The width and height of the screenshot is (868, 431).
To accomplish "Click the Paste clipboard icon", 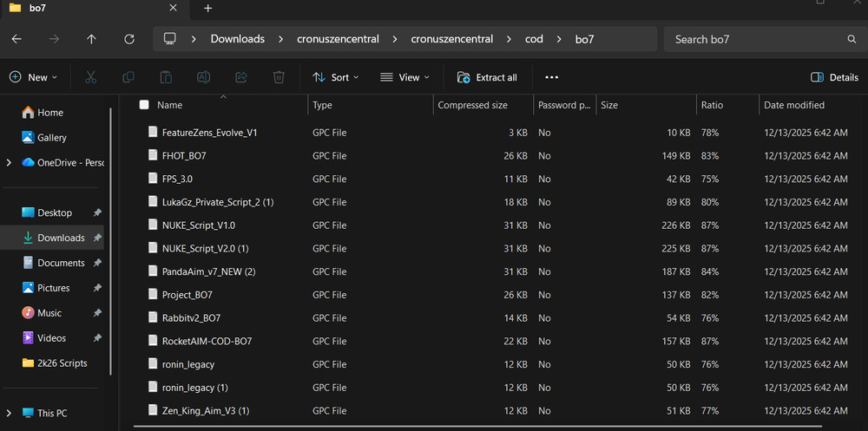I will tap(166, 77).
